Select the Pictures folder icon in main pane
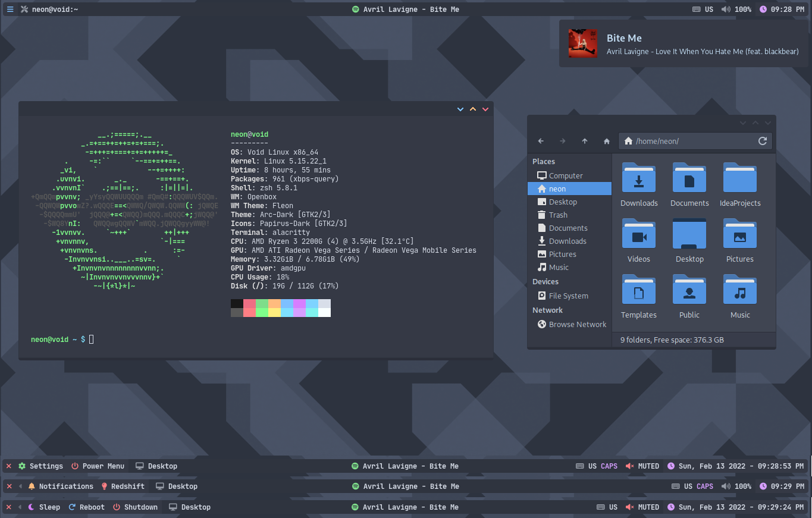This screenshot has width=812, height=518. (x=740, y=233)
